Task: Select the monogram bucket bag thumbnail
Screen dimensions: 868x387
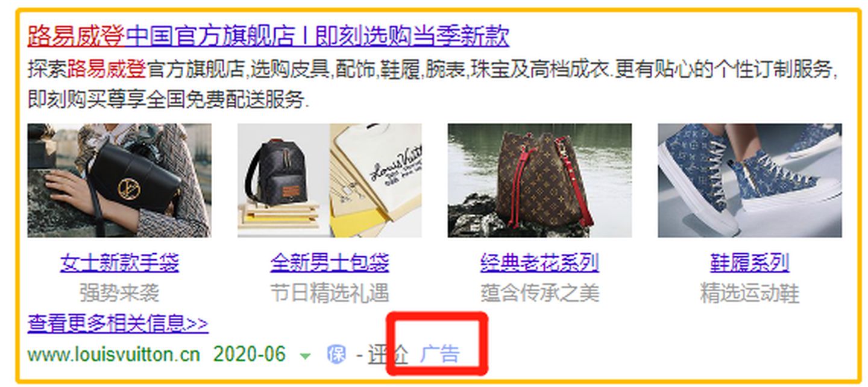Action: pos(539,180)
